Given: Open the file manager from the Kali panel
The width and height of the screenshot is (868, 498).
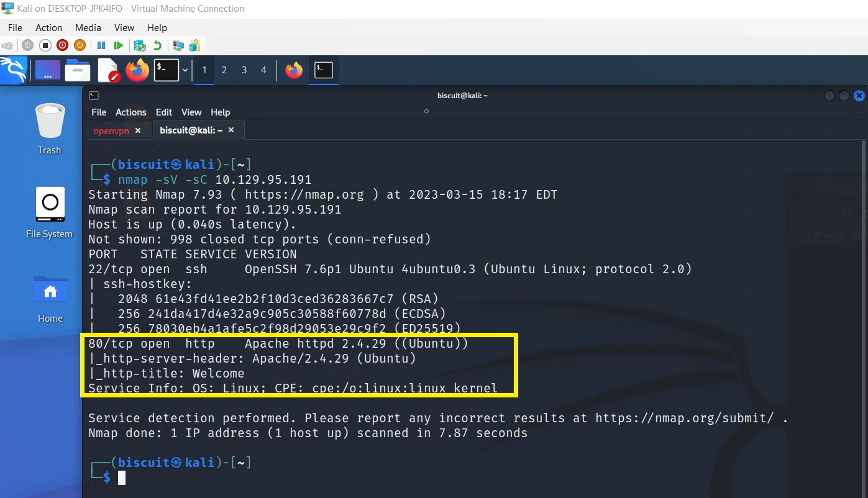Looking at the screenshot, I should tap(78, 70).
